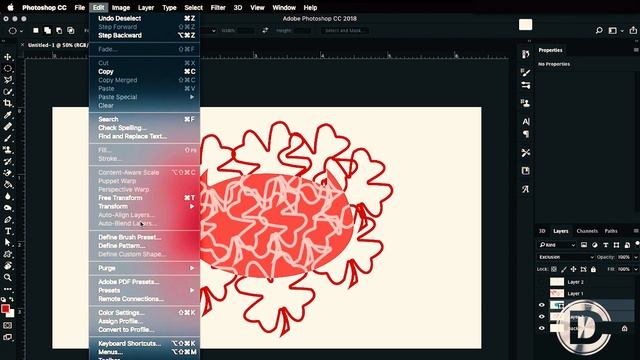This screenshot has width=640, height=360.
Task: Change screen mode icon at toolbar bottom
Action: coord(8,337)
